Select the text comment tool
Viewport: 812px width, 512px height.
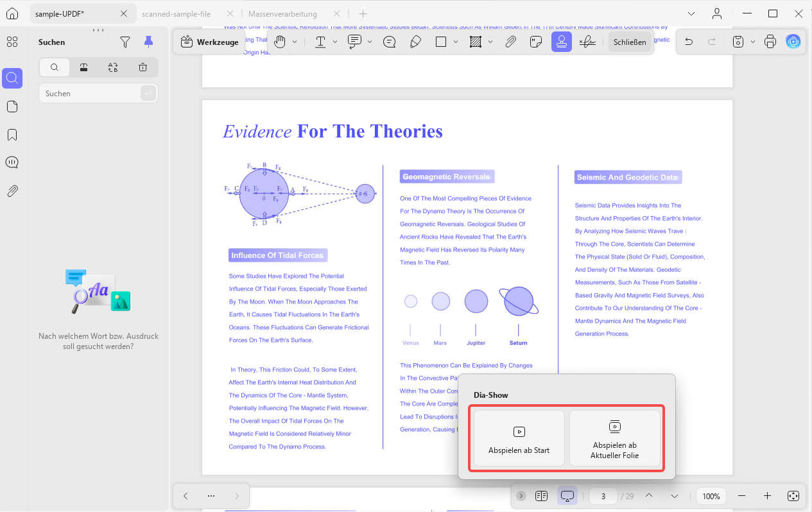point(354,42)
